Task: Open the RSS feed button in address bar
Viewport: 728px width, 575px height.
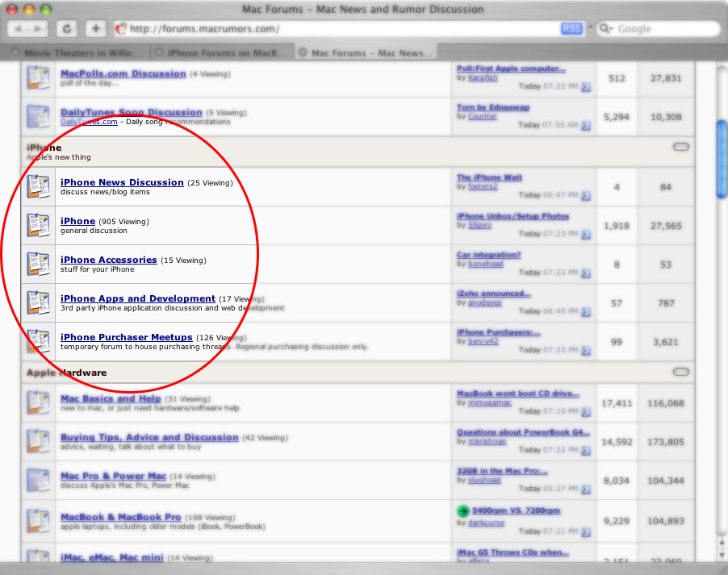Action: [x=571, y=29]
